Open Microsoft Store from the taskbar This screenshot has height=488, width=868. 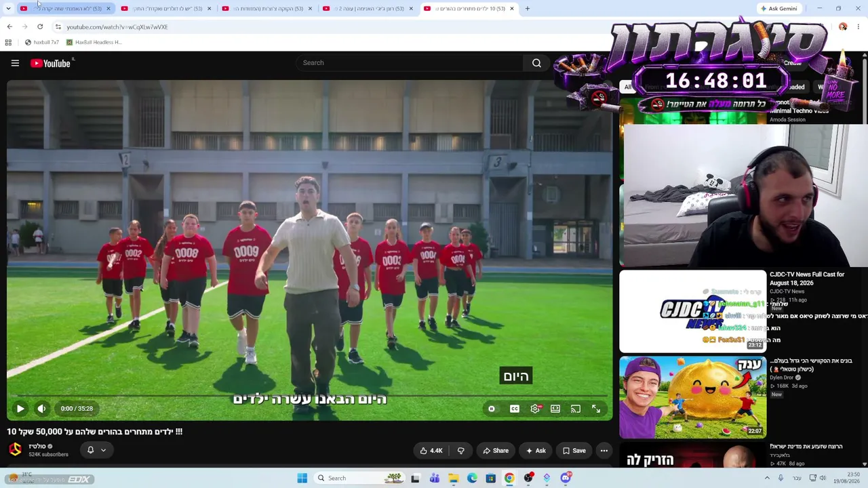tap(490, 479)
